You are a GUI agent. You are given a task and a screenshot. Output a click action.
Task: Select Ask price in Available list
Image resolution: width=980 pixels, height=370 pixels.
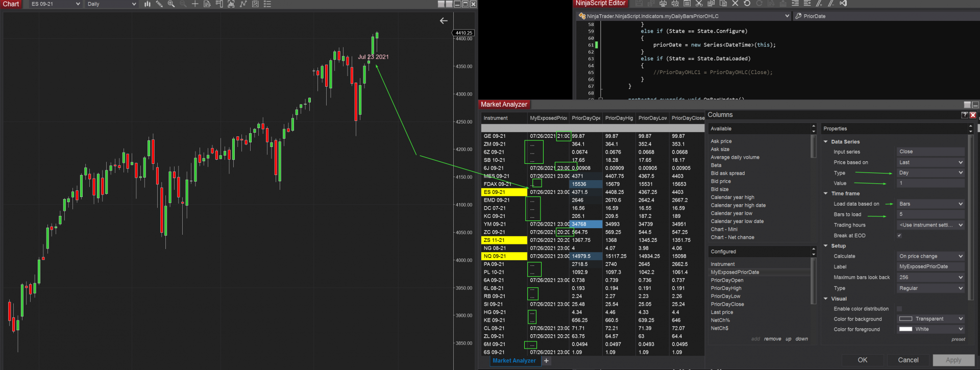759,141
